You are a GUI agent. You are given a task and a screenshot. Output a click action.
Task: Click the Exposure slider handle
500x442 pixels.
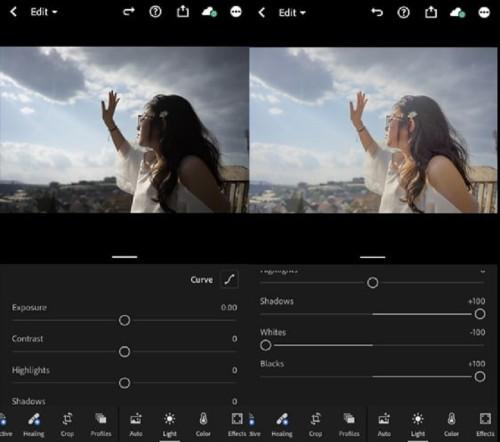124,320
